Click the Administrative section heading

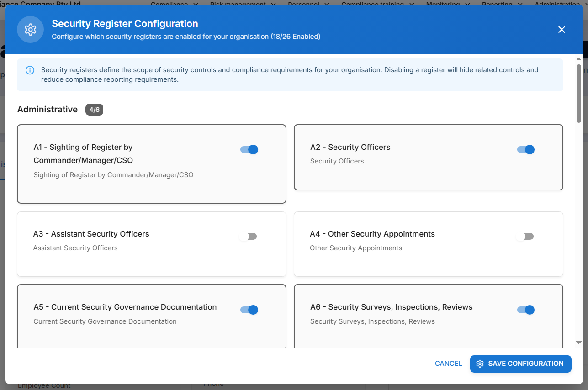click(x=48, y=110)
